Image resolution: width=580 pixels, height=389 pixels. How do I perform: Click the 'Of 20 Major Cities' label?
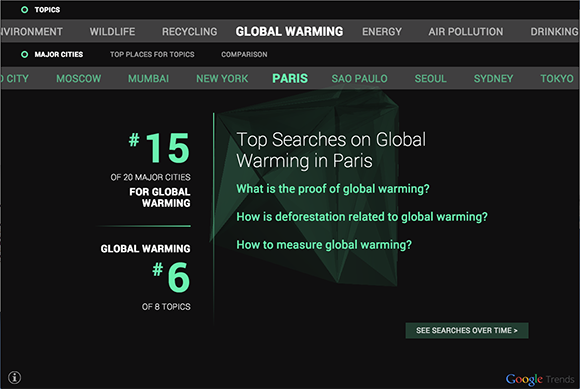click(x=150, y=177)
